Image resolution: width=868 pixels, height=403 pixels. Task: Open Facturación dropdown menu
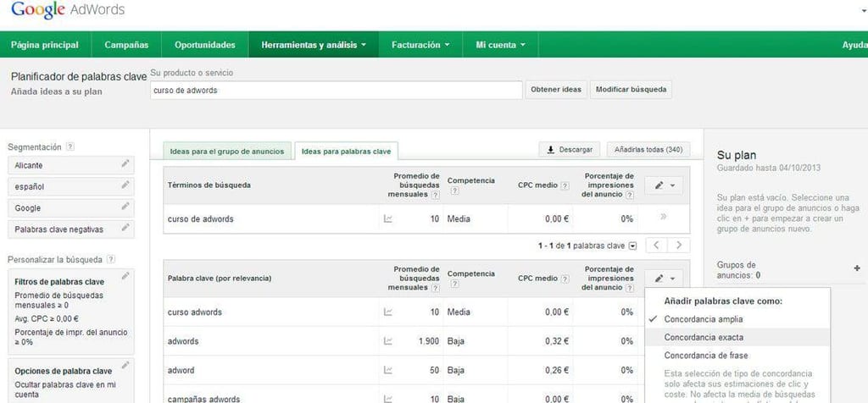(x=420, y=45)
